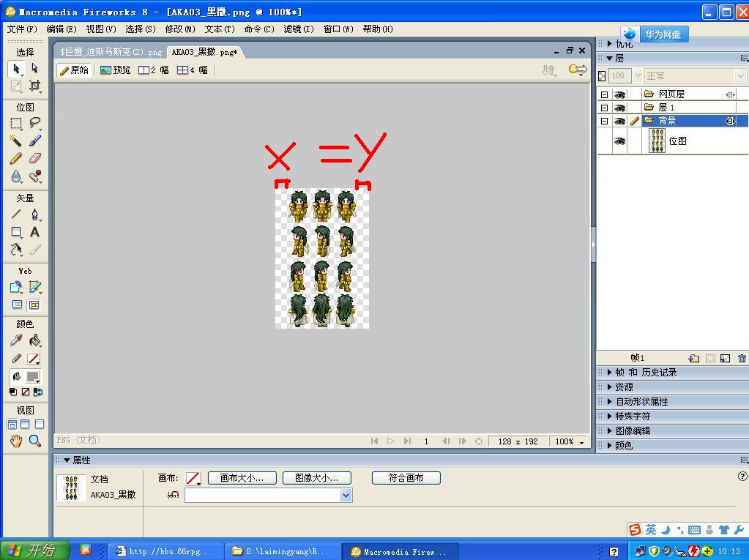Select the Text tool
Image resolution: width=749 pixels, height=560 pixels.
(x=34, y=232)
